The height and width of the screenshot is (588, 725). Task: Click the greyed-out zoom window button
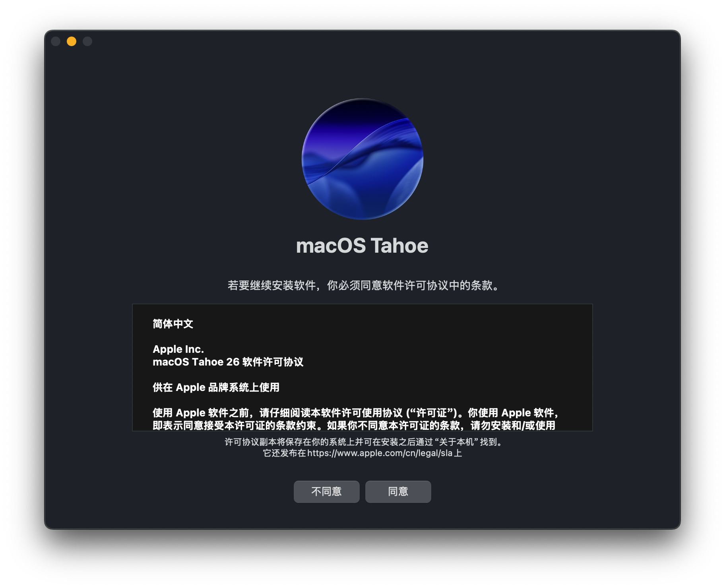tap(87, 41)
